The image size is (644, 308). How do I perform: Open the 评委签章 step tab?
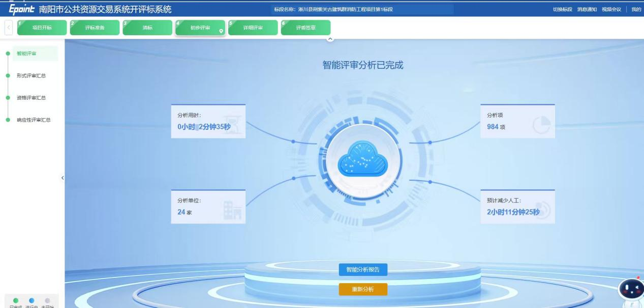pyautogui.click(x=305, y=27)
